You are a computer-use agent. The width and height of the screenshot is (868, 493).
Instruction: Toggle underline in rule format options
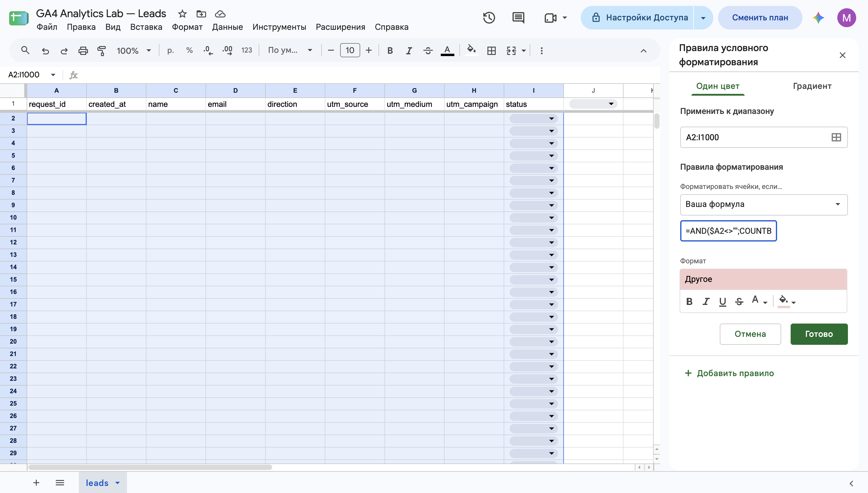[722, 301]
